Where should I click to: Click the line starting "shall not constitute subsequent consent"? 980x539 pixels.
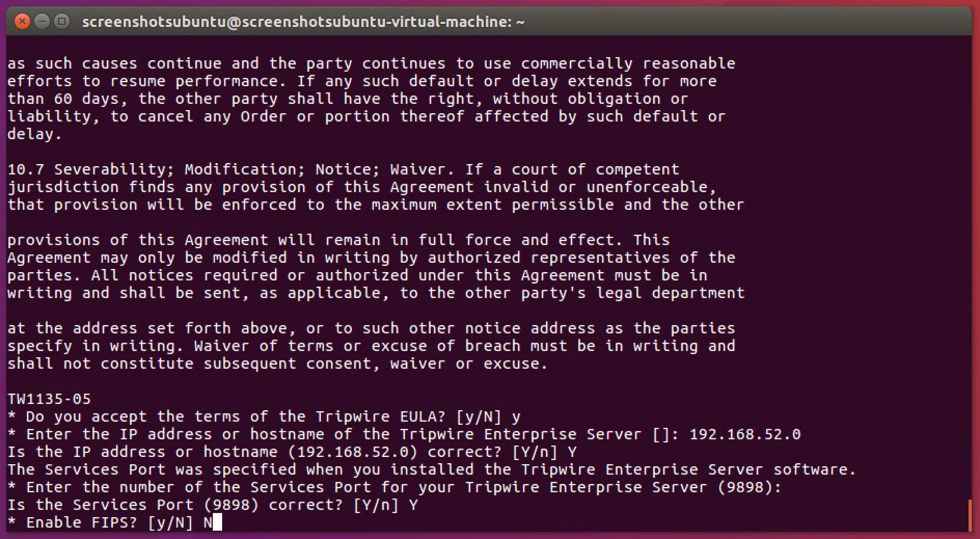[x=278, y=363]
